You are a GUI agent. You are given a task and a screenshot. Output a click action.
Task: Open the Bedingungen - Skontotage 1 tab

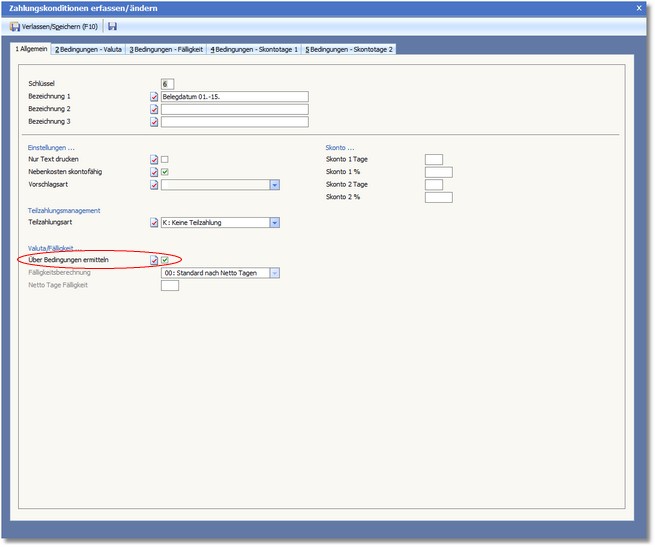254,49
